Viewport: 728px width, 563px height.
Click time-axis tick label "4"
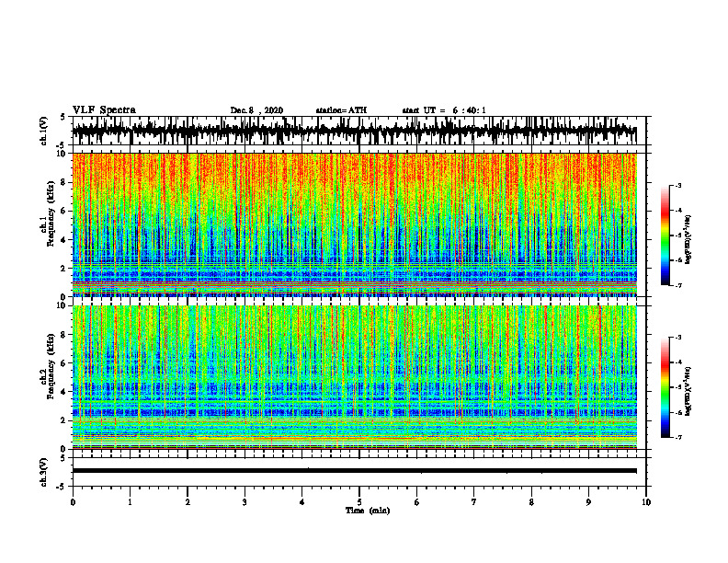pyautogui.click(x=302, y=502)
